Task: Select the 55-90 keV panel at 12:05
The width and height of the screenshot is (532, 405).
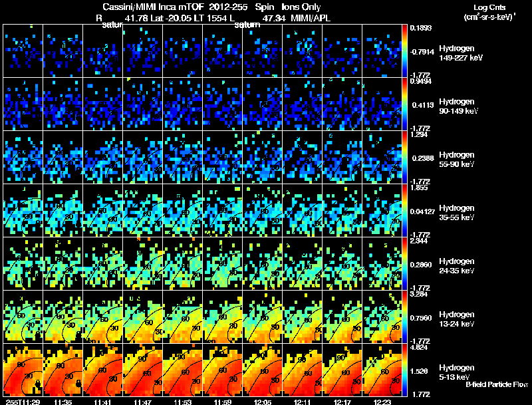Action: [262, 158]
